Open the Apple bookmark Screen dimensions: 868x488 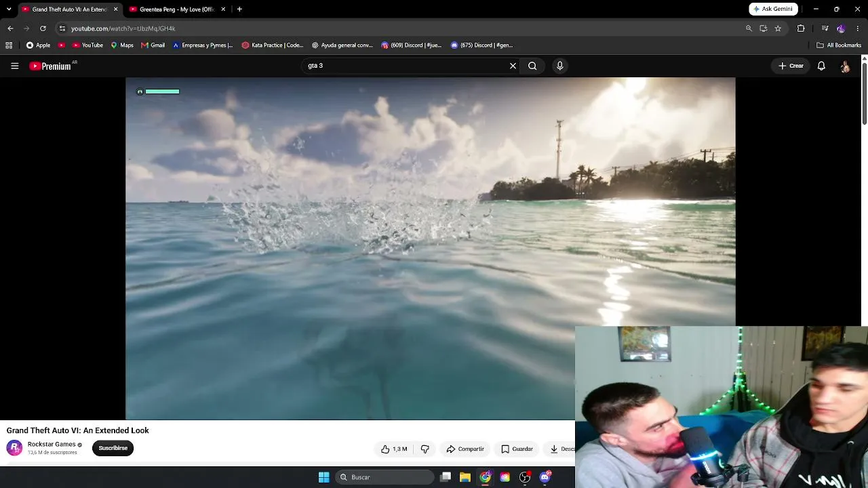click(x=38, y=45)
